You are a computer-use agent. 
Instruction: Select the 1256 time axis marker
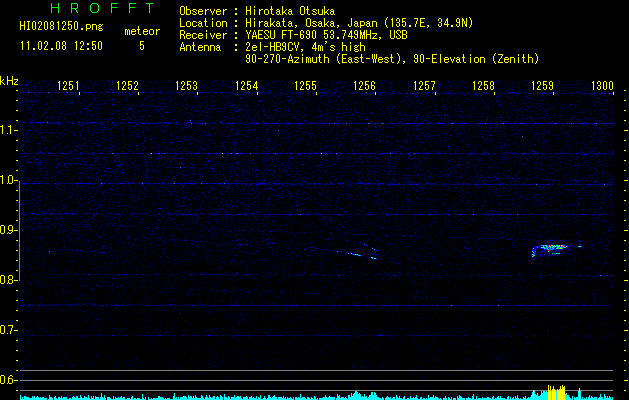365,86
